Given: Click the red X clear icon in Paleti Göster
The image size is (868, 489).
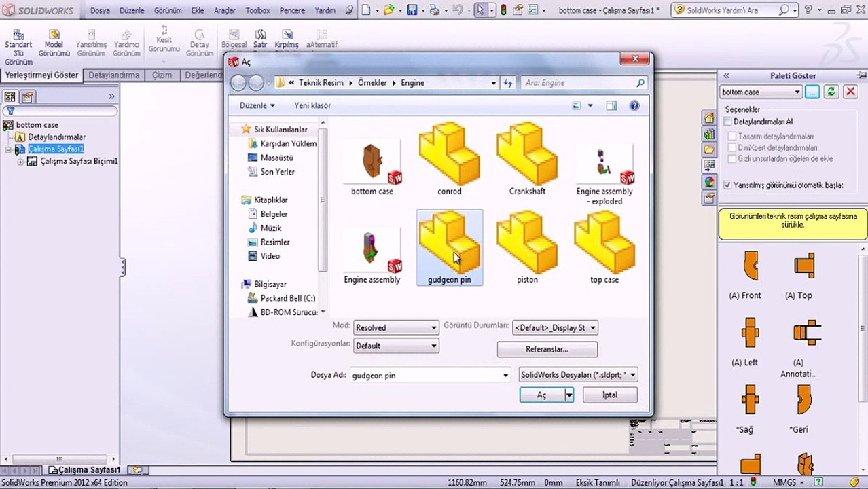Looking at the screenshot, I should [849, 92].
